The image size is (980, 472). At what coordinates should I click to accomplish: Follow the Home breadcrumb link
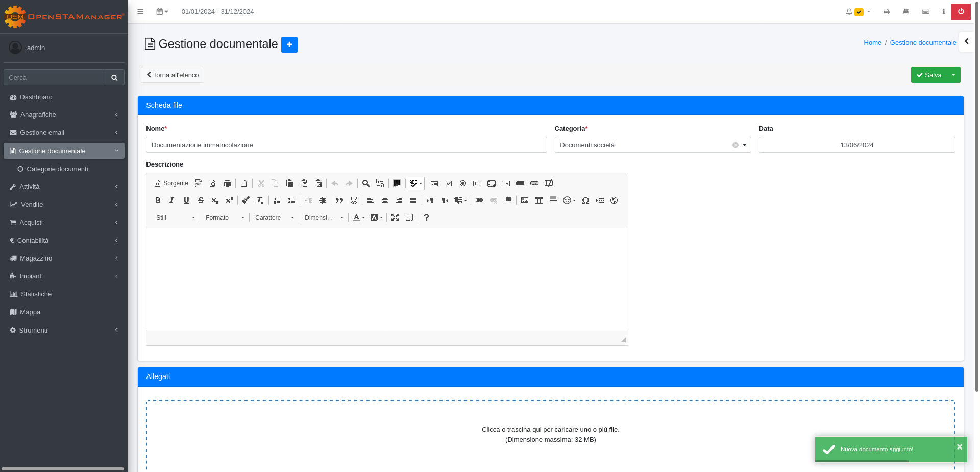tap(872, 42)
